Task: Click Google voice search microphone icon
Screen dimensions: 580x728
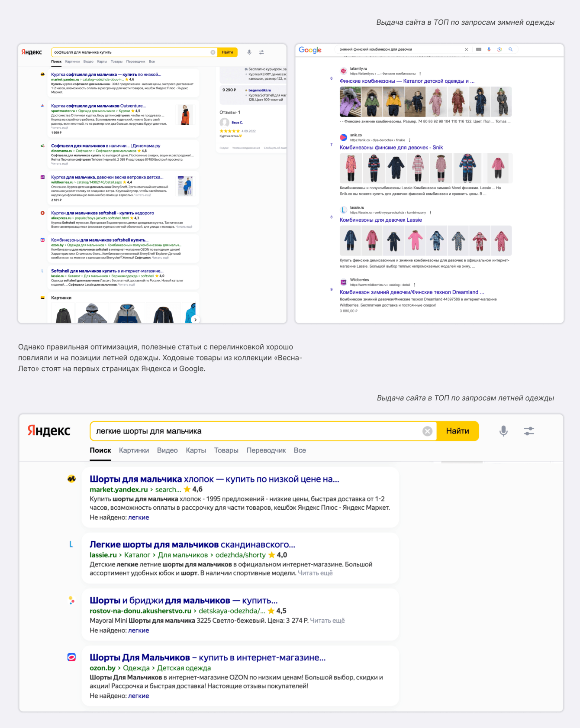Action: click(489, 49)
